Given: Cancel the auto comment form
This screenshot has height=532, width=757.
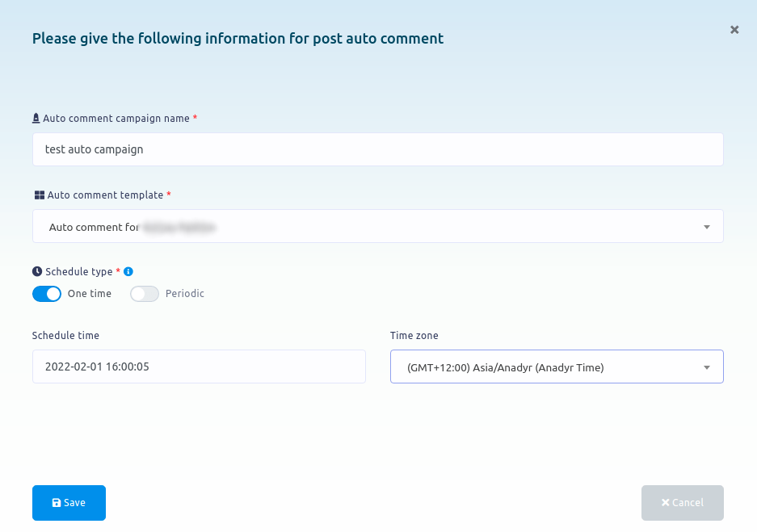Looking at the screenshot, I should pos(682,503).
